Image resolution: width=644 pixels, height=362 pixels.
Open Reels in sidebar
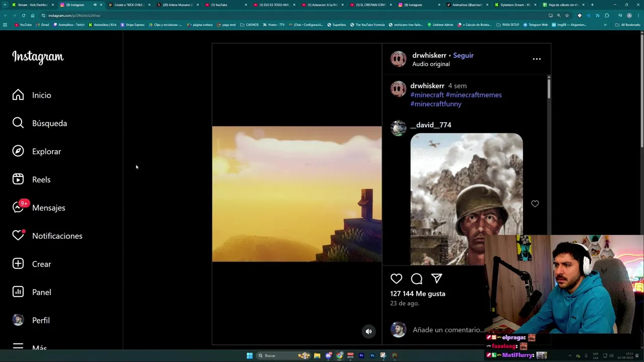[32, 179]
